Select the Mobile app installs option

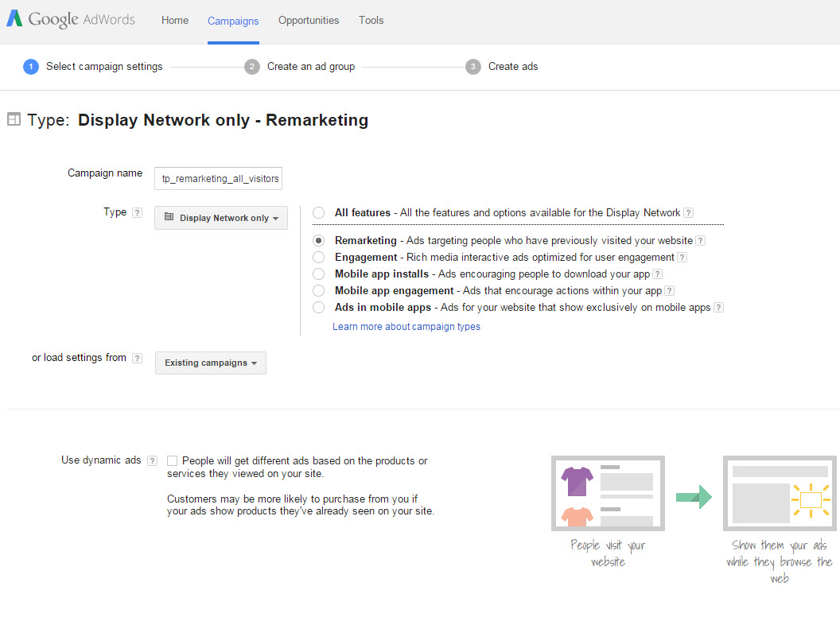tap(318, 274)
